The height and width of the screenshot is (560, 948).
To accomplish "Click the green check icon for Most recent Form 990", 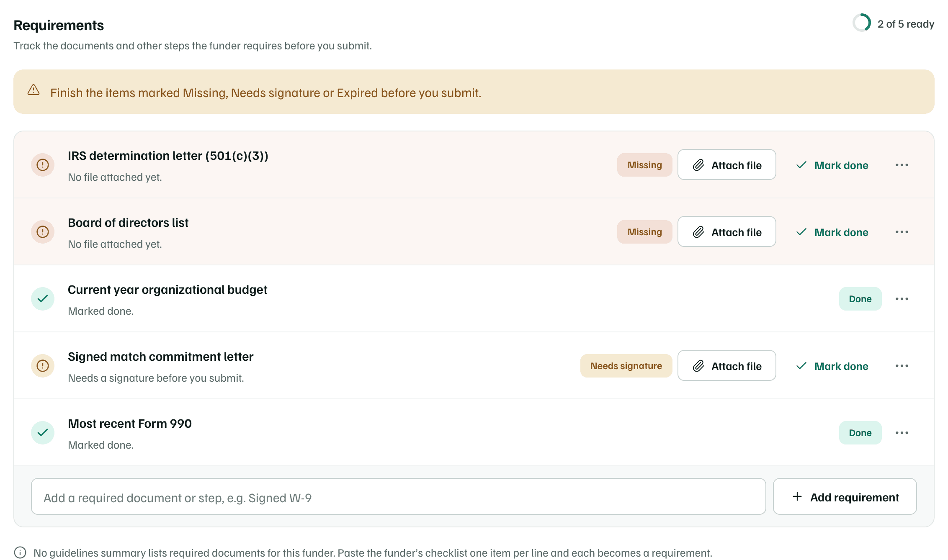I will point(43,433).
